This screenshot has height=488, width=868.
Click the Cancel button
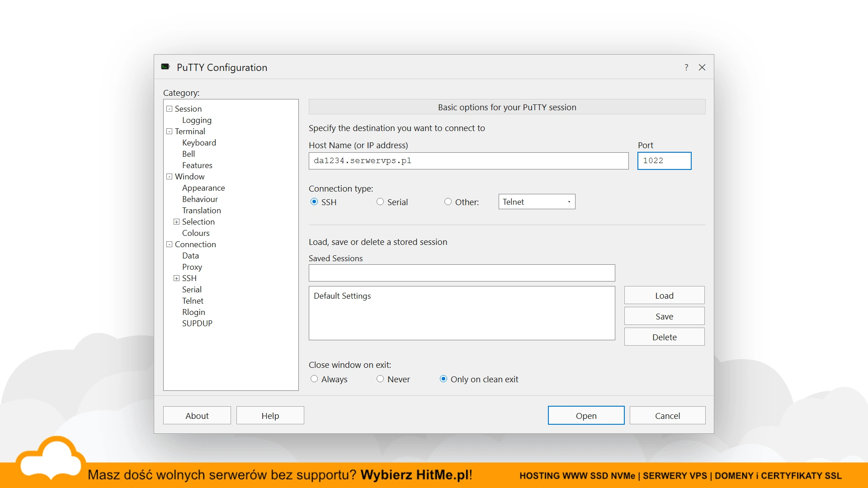(667, 415)
